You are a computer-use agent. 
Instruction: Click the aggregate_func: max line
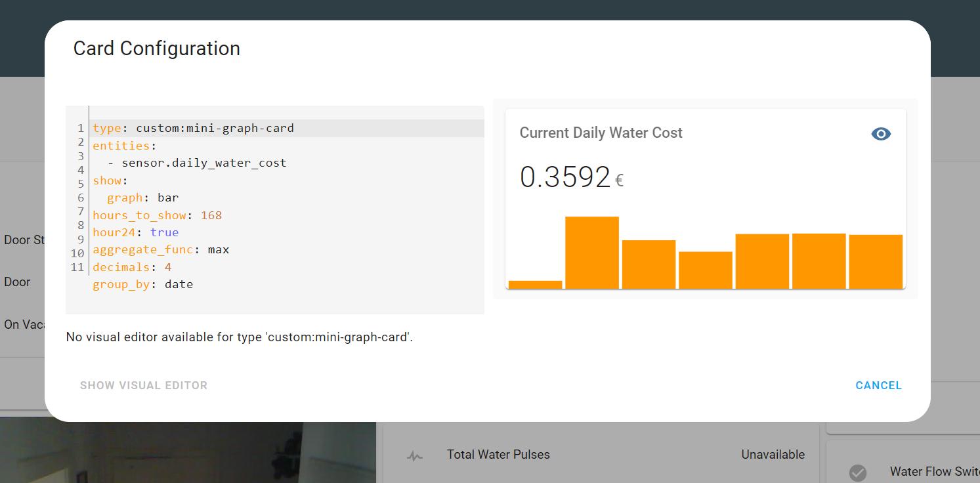pyautogui.click(x=161, y=250)
